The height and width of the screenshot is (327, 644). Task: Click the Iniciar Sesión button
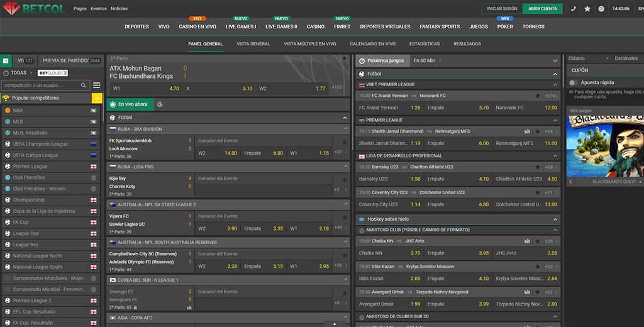point(502,9)
